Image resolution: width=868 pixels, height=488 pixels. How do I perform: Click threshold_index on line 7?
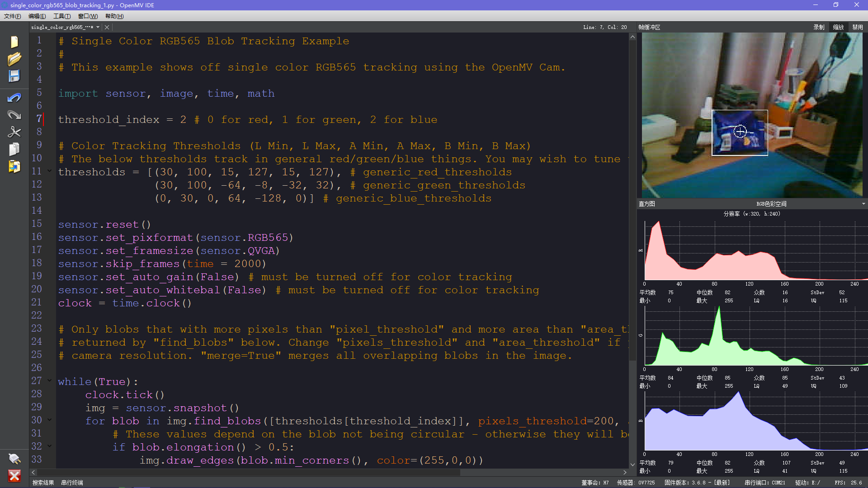point(108,120)
